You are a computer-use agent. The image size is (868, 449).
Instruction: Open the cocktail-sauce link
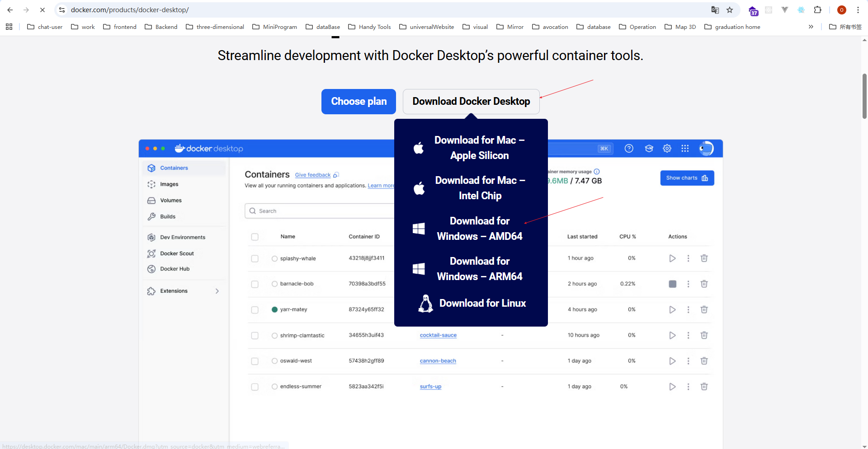(x=438, y=335)
